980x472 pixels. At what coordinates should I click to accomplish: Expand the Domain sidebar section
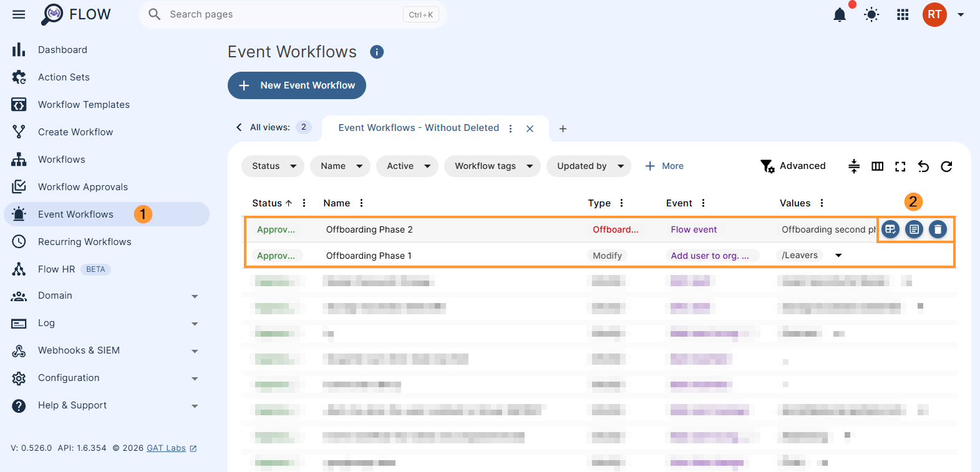click(x=107, y=296)
